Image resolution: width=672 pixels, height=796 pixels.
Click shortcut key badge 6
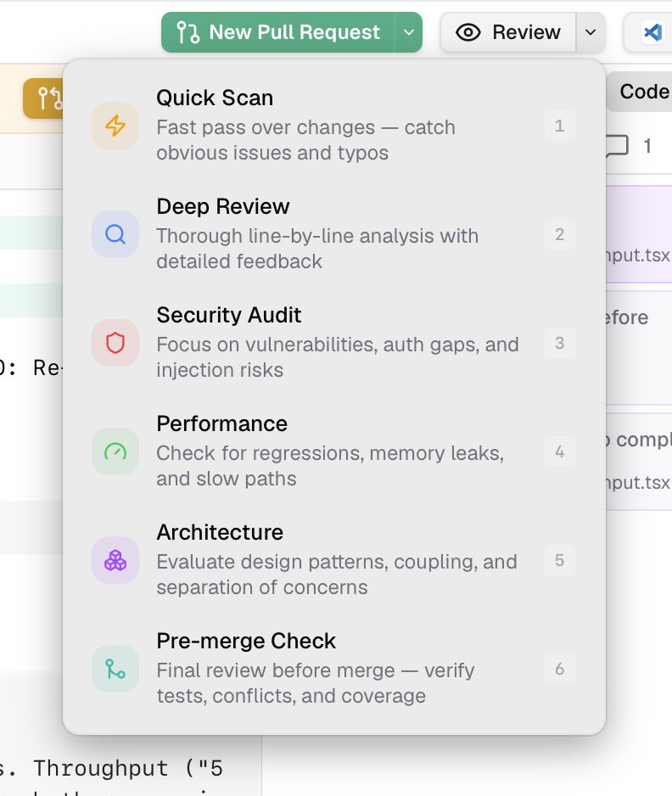[559, 669]
